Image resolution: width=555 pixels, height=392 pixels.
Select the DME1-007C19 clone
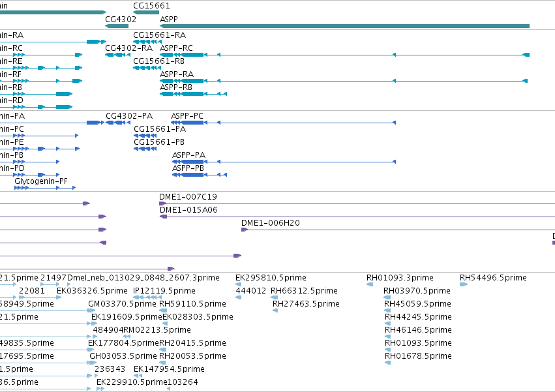coord(357,204)
